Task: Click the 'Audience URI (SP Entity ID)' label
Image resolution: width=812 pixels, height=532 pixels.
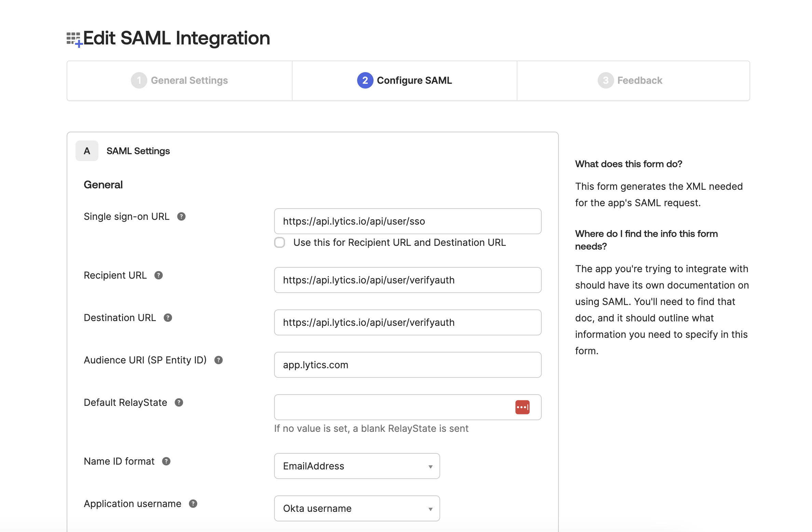Action: click(145, 360)
